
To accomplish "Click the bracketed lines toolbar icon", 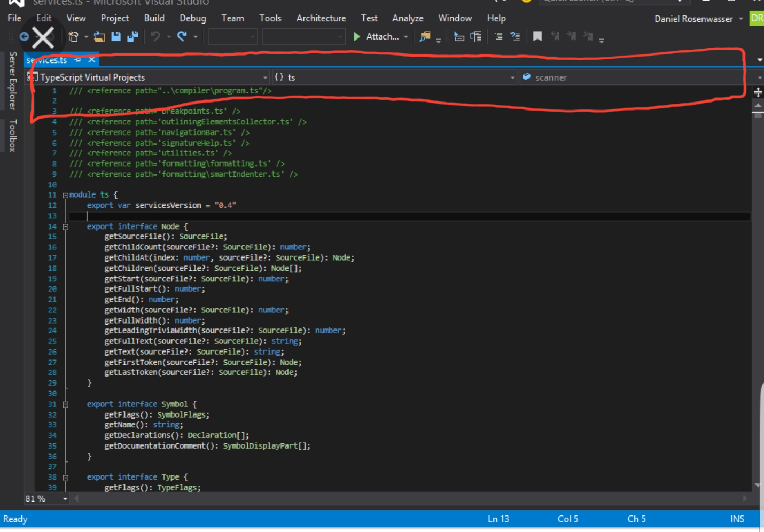I will point(475,36).
